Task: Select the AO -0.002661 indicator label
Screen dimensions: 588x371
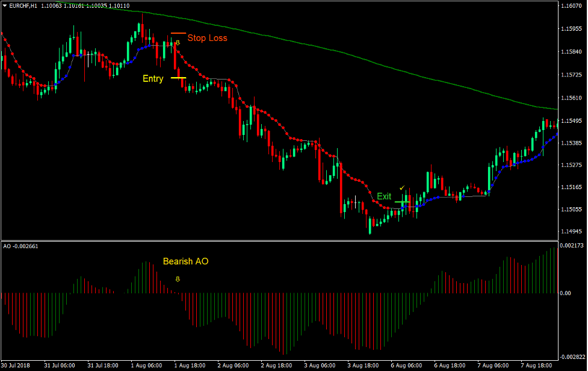Action: point(19,247)
